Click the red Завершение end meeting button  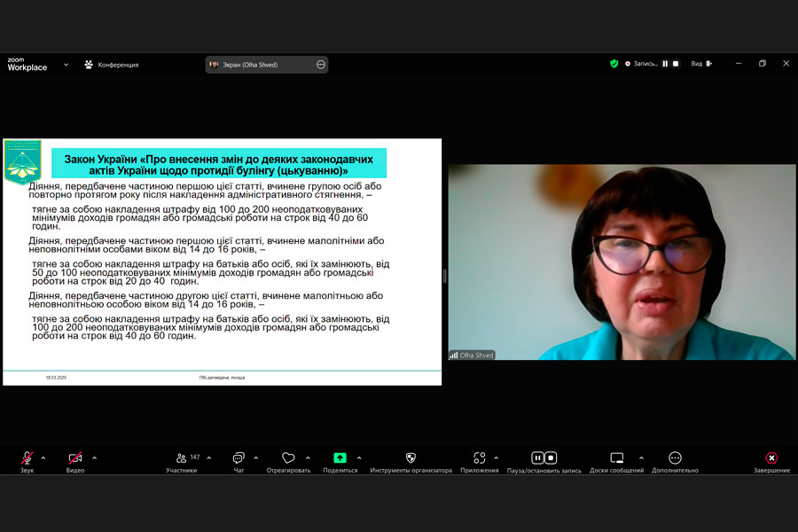click(771, 458)
